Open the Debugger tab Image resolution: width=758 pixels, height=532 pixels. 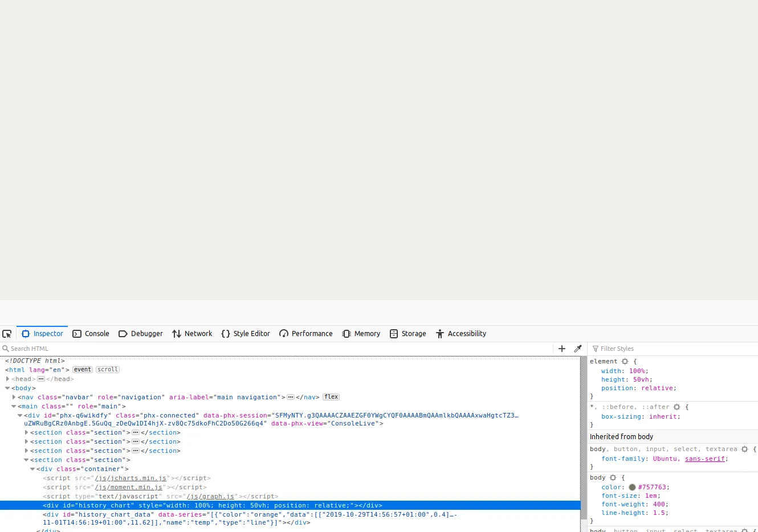pos(141,334)
